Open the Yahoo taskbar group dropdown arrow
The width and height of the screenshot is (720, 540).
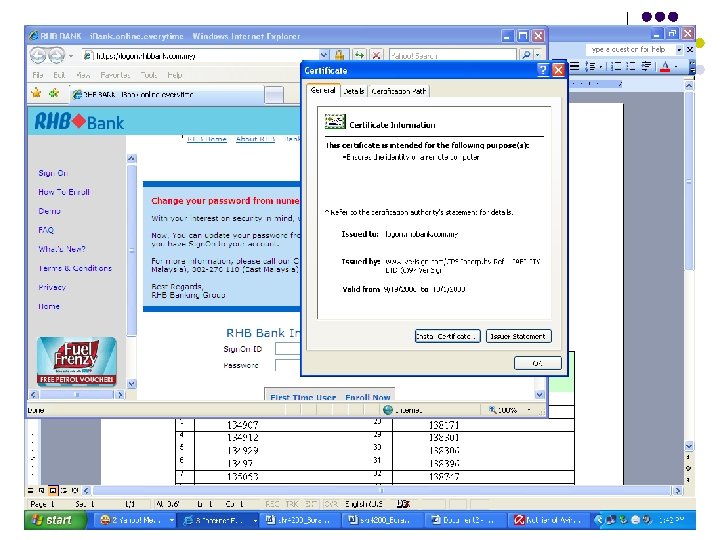click(x=171, y=520)
